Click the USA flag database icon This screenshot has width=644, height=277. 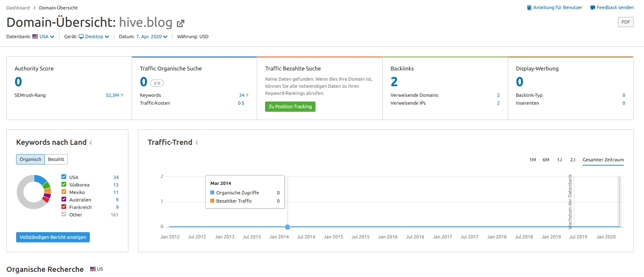(35, 37)
